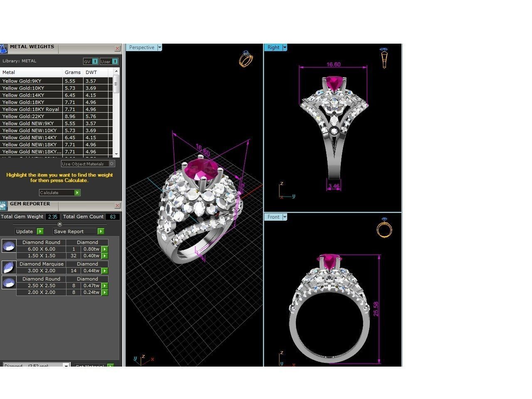Click the Calculate button

(x=60, y=192)
